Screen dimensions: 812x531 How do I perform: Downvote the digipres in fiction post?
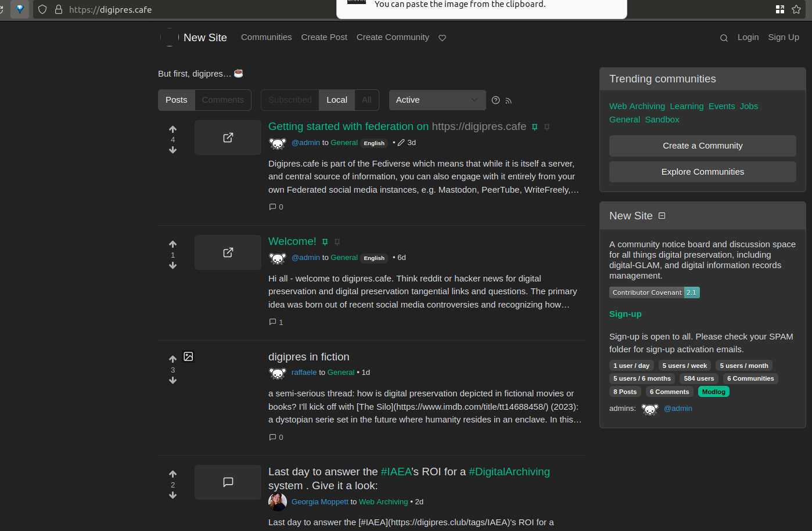[x=173, y=381]
